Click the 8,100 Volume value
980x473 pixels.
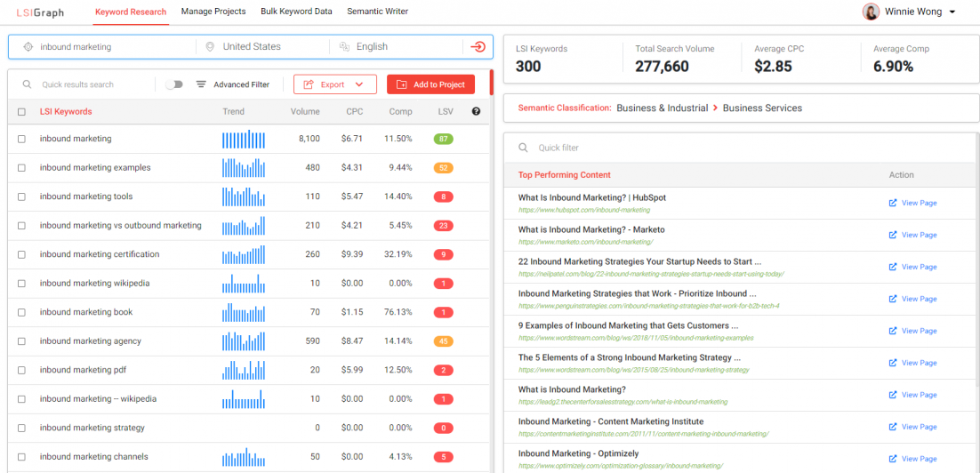coord(309,139)
